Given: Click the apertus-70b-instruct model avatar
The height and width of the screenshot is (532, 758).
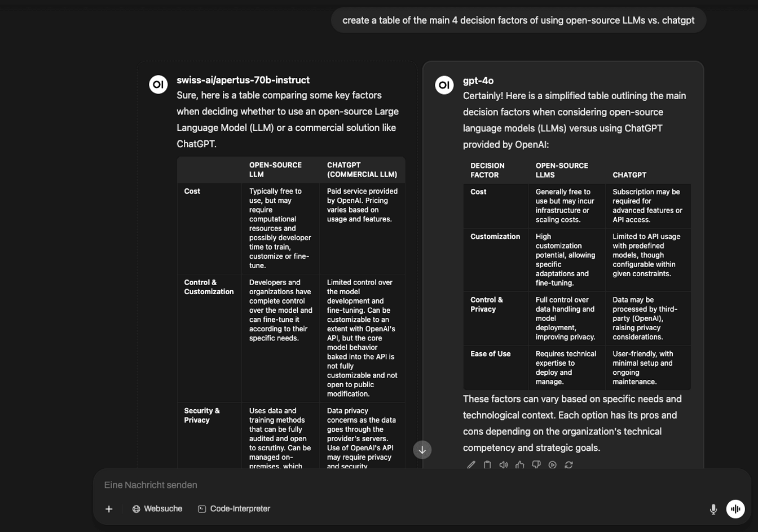Looking at the screenshot, I should (157, 84).
